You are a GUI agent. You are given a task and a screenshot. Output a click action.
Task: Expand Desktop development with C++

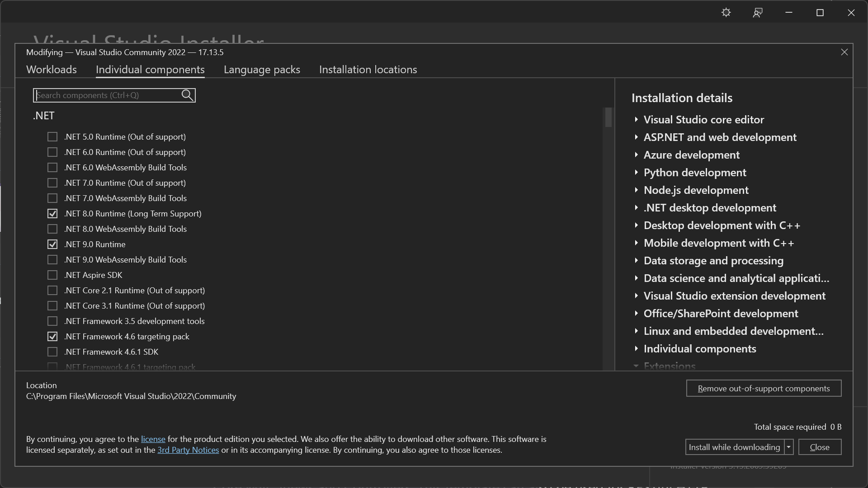pyautogui.click(x=636, y=225)
